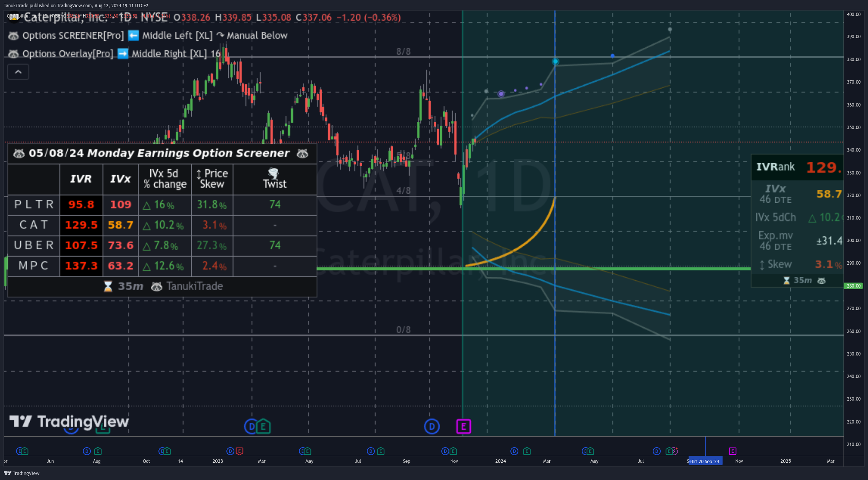Screen dimensions: 868x480
Task: Click the green 280.00 price label on the scale
Action: tap(853, 286)
